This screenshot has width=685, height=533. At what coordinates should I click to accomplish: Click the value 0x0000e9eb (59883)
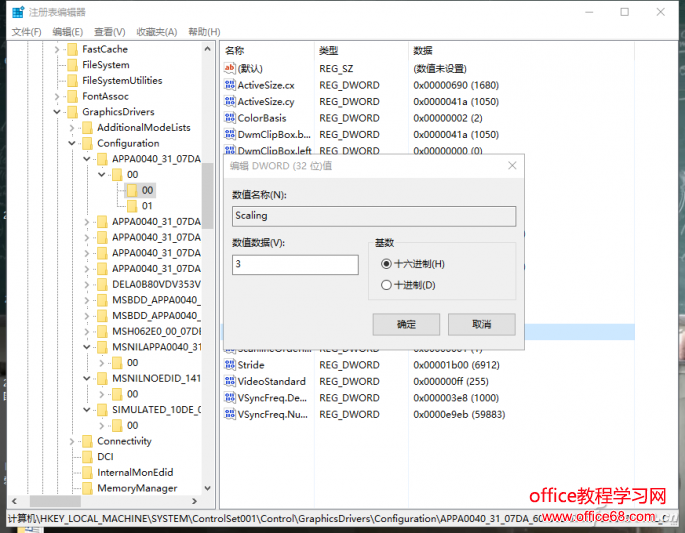coord(459,414)
